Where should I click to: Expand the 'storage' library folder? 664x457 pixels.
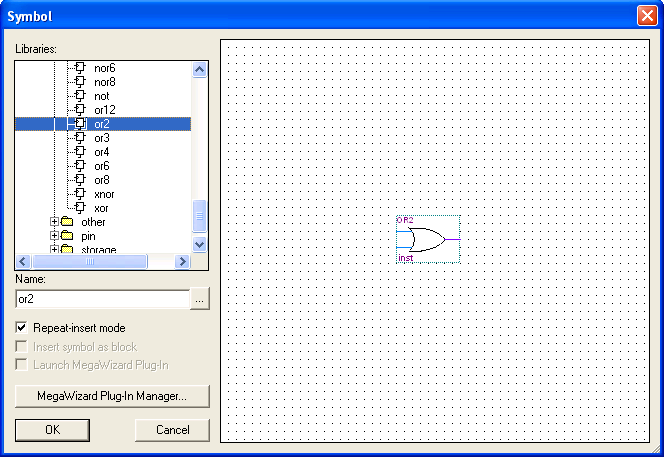pos(55,249)
